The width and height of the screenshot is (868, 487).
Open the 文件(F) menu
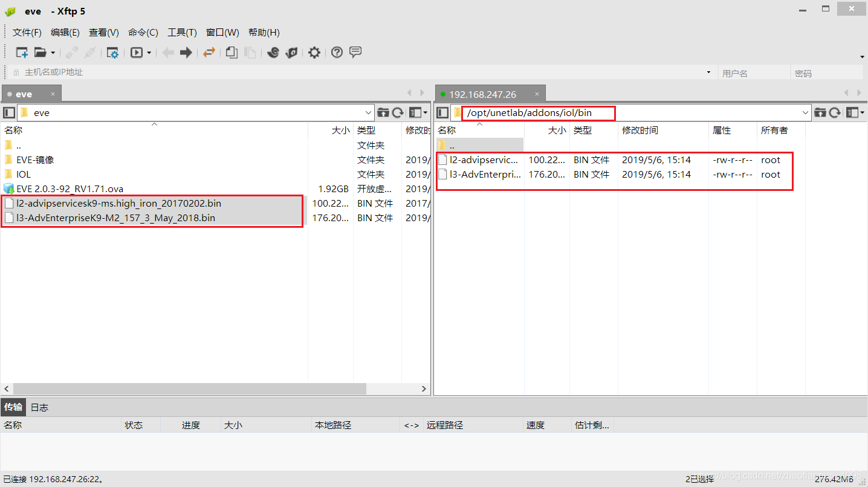(27, 33)
